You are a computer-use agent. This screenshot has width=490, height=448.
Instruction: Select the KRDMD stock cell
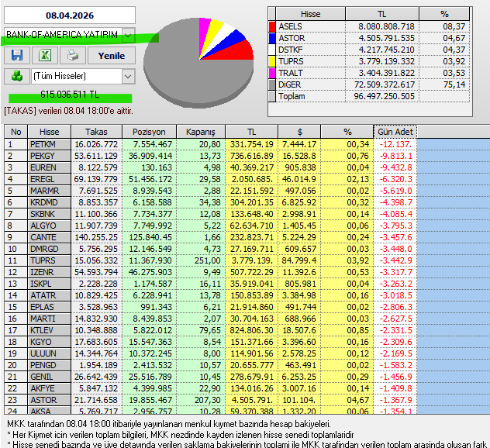pos(50,202)
